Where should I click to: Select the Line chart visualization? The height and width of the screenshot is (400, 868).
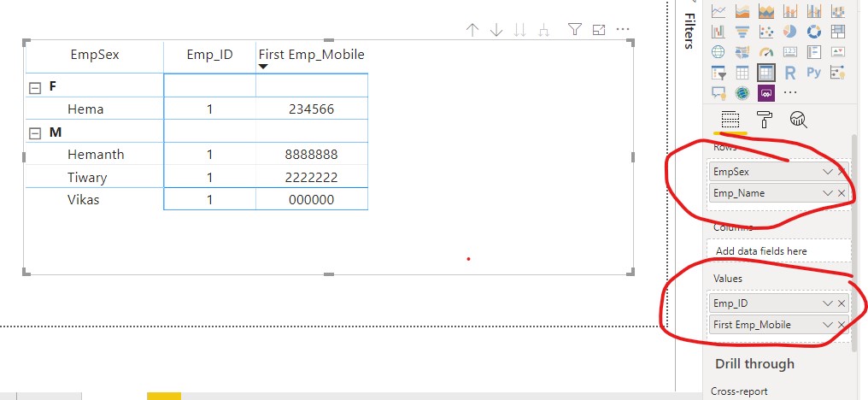click(x=718, y=11)
